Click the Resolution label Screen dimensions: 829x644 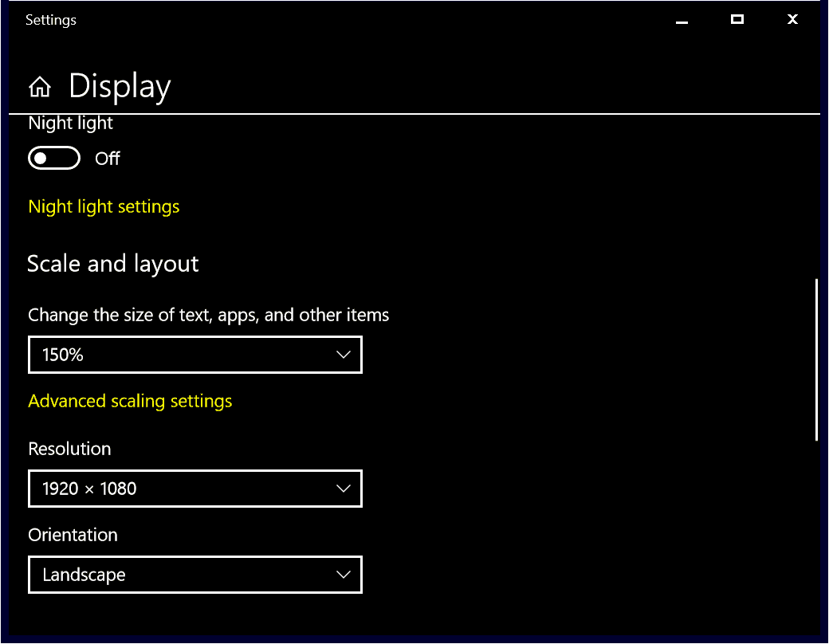coord(69,449)
